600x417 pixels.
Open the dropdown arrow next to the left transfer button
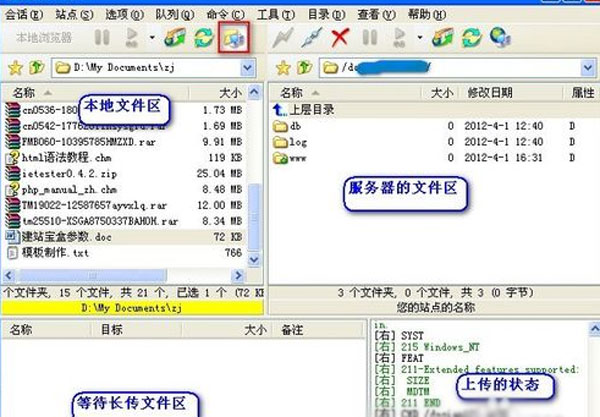[x=151, y=38]
